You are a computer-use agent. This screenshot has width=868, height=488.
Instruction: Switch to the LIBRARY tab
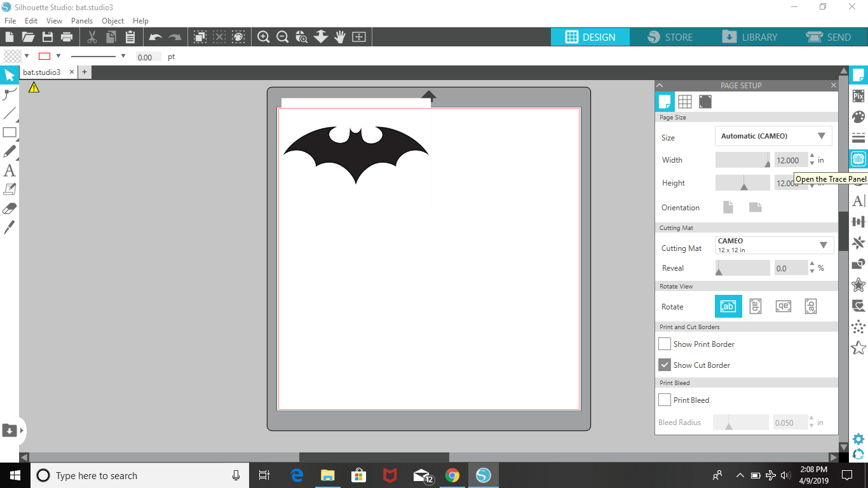click(x=749, y=37)
